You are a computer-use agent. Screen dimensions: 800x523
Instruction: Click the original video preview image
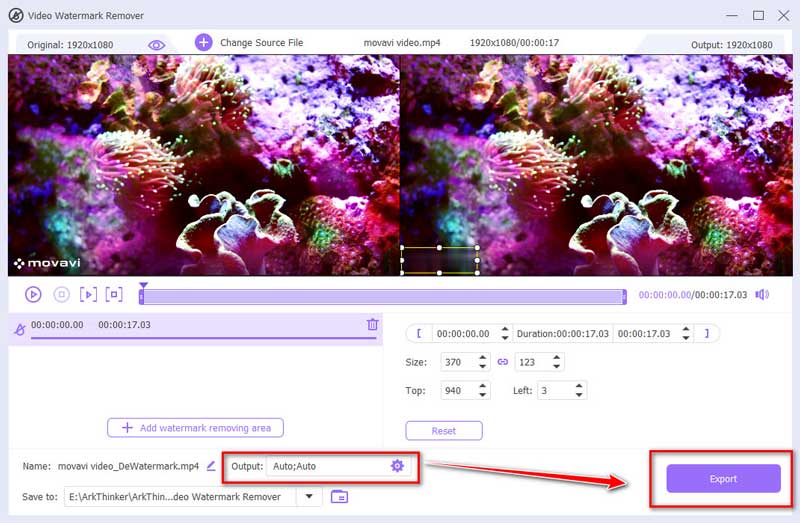pyautogui.click(x=204, y=165)
